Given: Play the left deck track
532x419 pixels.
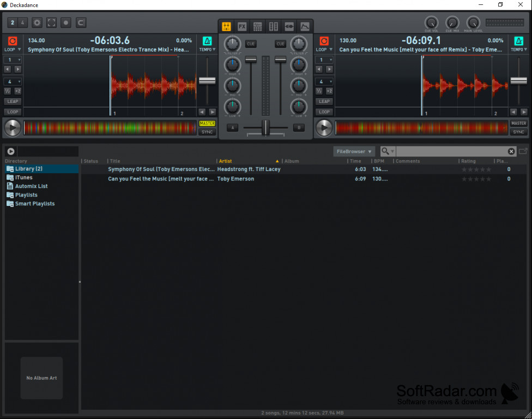Looking at the screenshot, I should [x=13, y=128].
